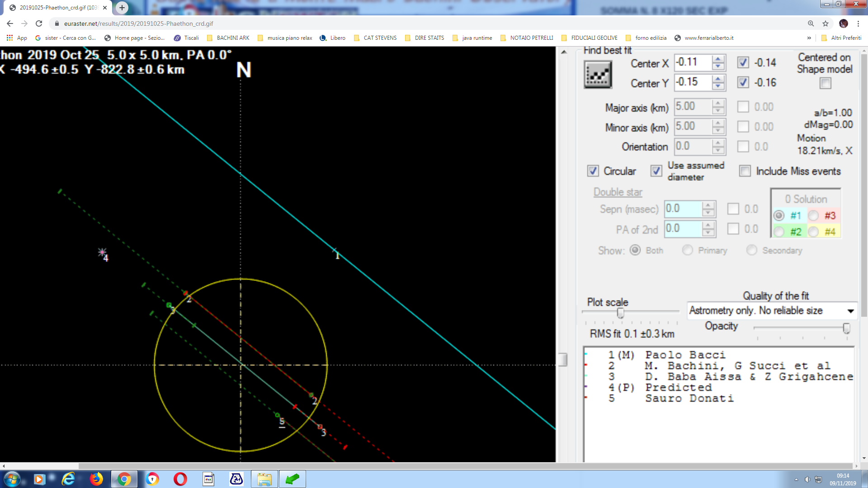Select solution radio button #3
The height and width of the screenshot is (488, 868).
813,215
